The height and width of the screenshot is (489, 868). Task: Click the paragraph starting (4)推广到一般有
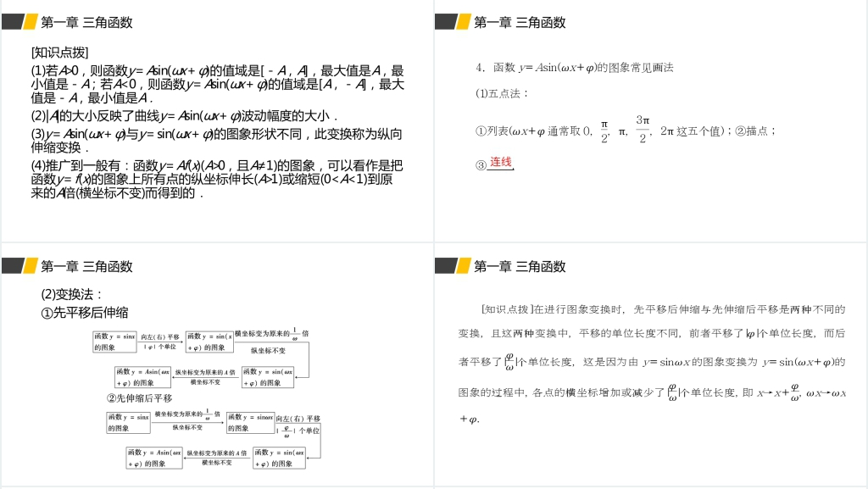[x=216, y=179]
